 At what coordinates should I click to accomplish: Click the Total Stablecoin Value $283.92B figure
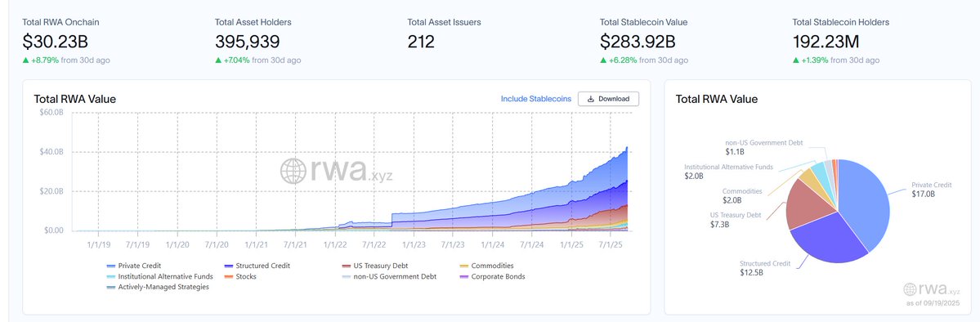[638, 42]
